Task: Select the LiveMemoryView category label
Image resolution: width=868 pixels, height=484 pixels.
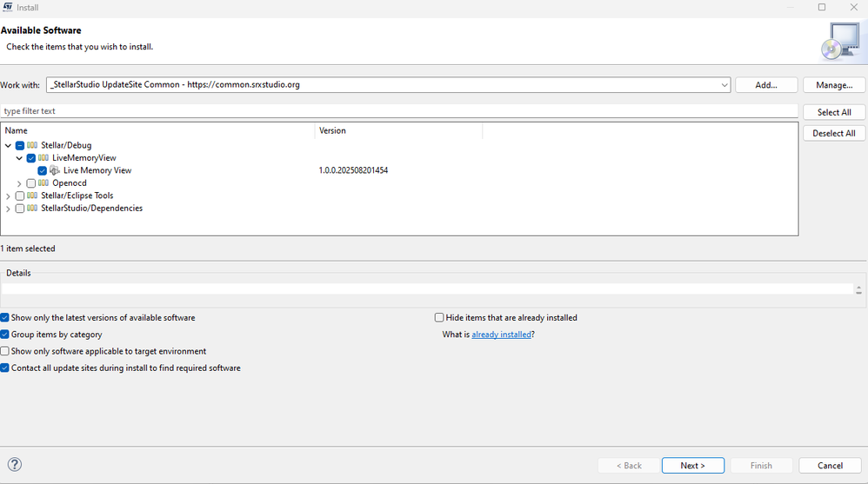Action: (84, 157)
